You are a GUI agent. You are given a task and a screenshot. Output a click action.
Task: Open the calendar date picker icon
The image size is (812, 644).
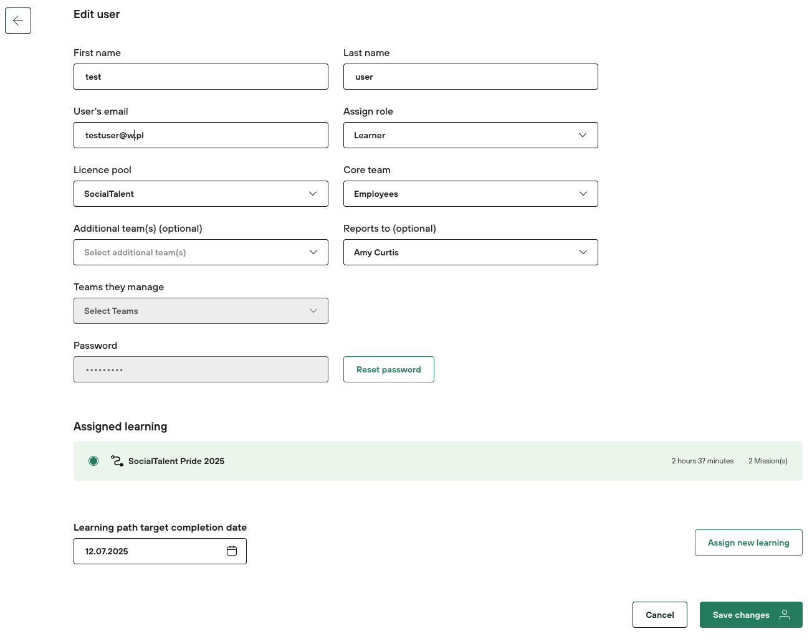click(x=232, y=551)
